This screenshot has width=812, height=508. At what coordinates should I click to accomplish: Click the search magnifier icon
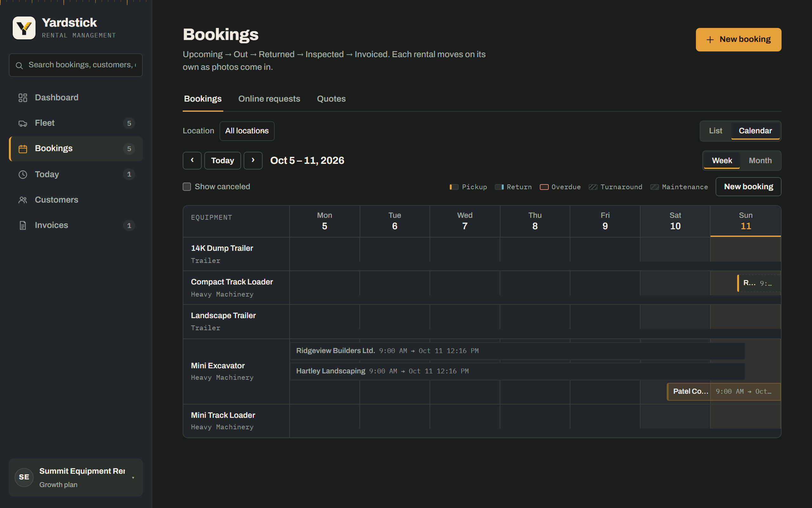pyautogui.click(x=19, y=65)
